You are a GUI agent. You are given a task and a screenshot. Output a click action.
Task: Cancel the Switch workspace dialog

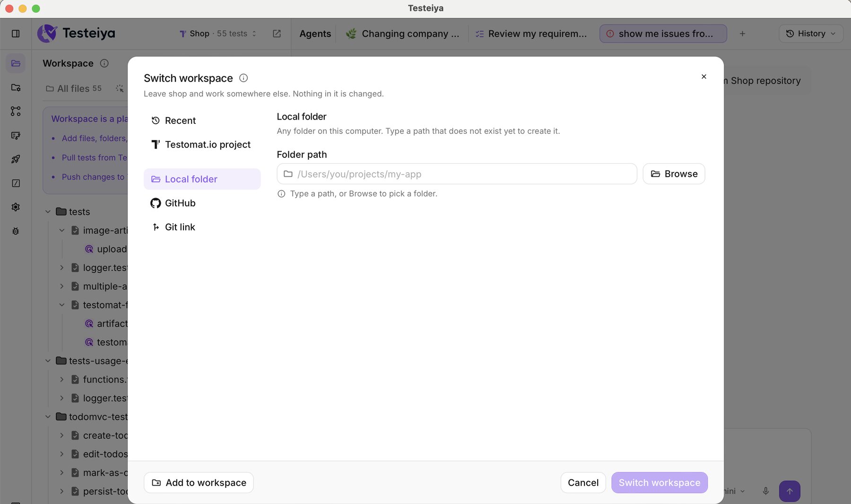(583, 483)
